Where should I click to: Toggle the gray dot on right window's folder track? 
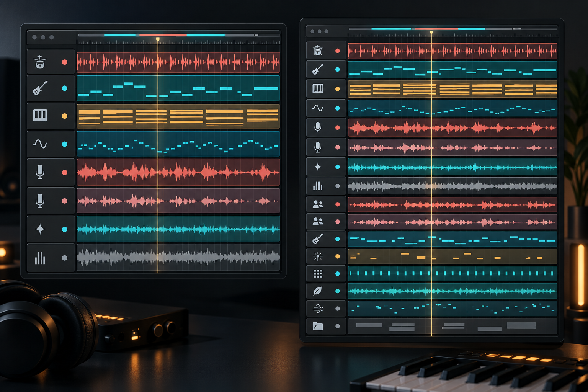[x=338, y=327]
